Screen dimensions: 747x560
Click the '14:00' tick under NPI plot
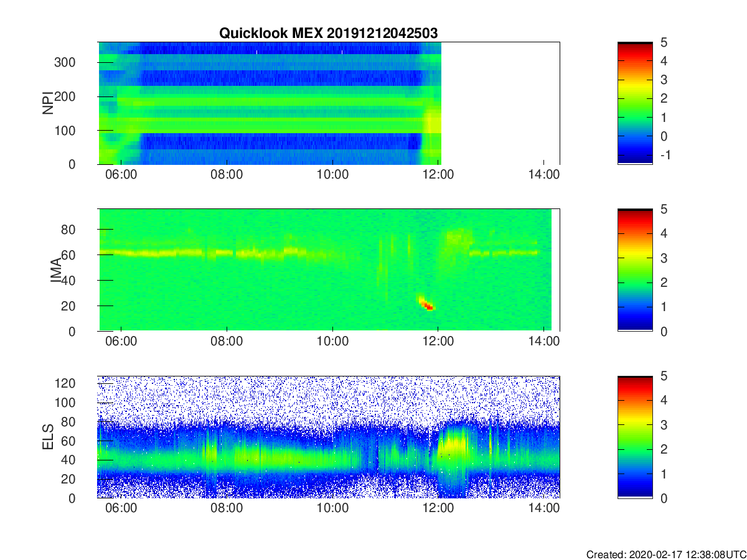544,175
